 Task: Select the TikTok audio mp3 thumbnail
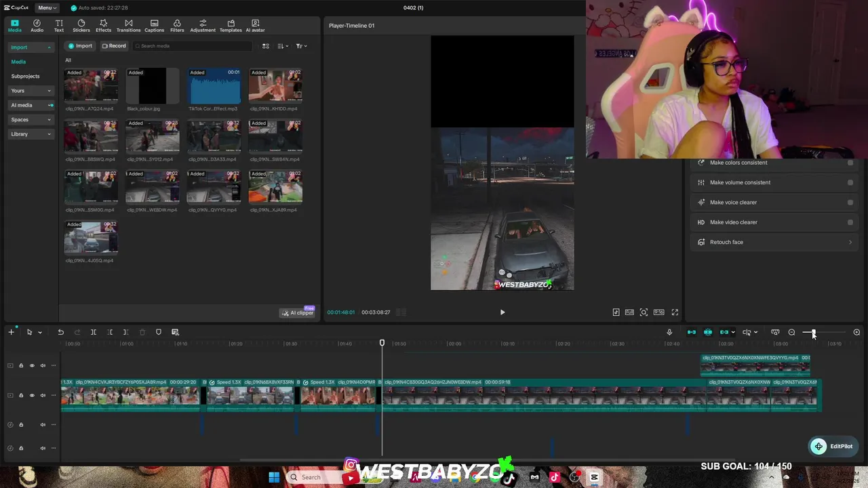click(x=214, y=86)
